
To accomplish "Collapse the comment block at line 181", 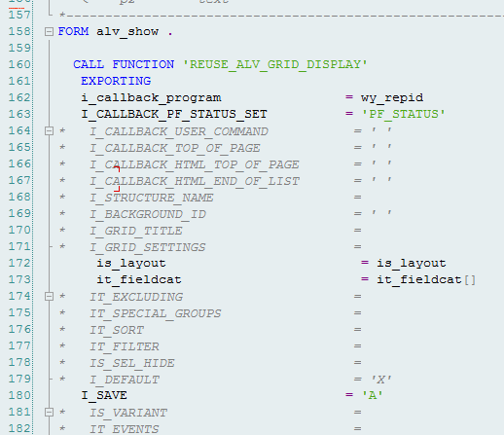I will tap(49, 413).
